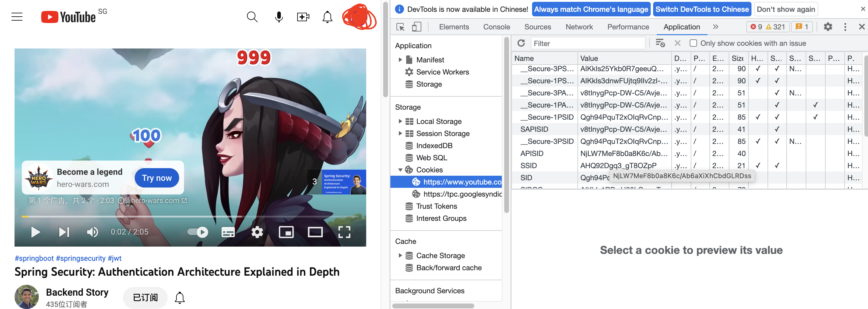Toggle the video autoplay switch
This screenshot has width=868, height=309.
click(198, 232)
